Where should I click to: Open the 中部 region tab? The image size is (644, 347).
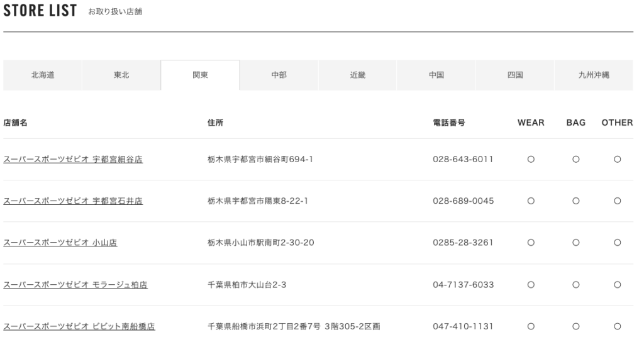(279, 75)
